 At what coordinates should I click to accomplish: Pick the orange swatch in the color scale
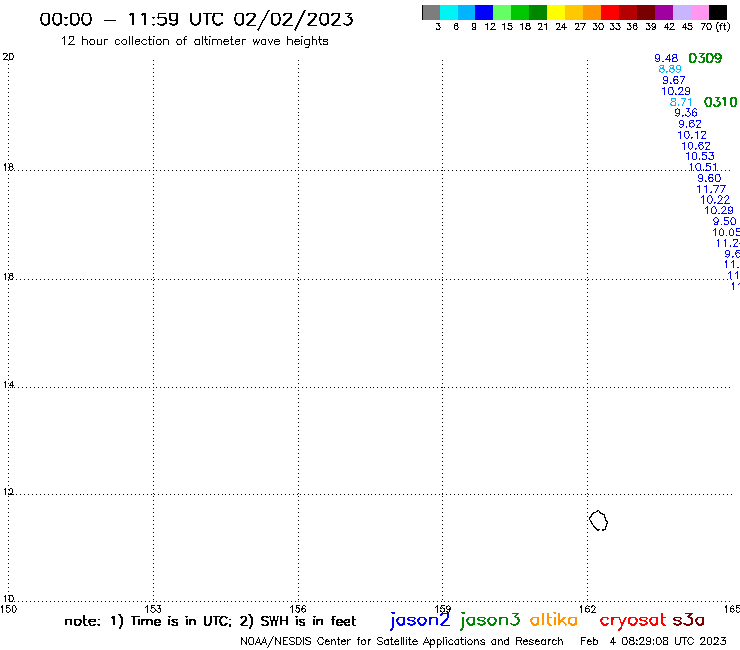pos(592,12)
